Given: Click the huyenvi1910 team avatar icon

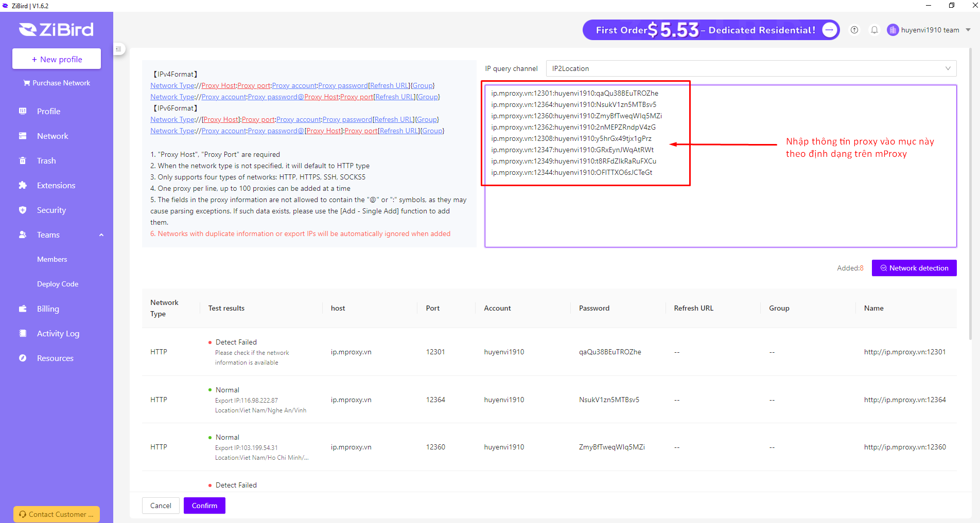Looking at the screenshot, I should 893,30.
